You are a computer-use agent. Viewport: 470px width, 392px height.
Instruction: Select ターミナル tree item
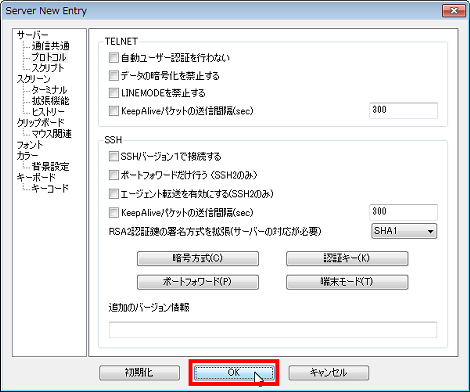[49, 90]
